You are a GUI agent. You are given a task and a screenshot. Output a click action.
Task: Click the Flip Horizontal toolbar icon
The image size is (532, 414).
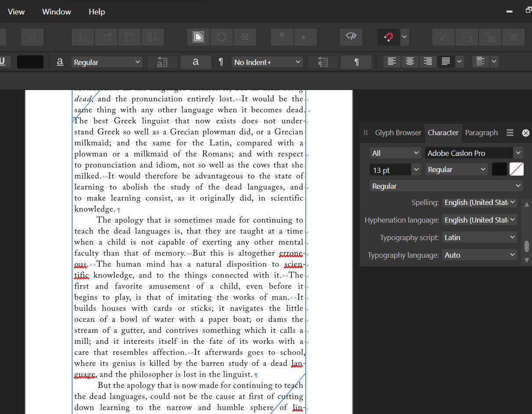82,37
